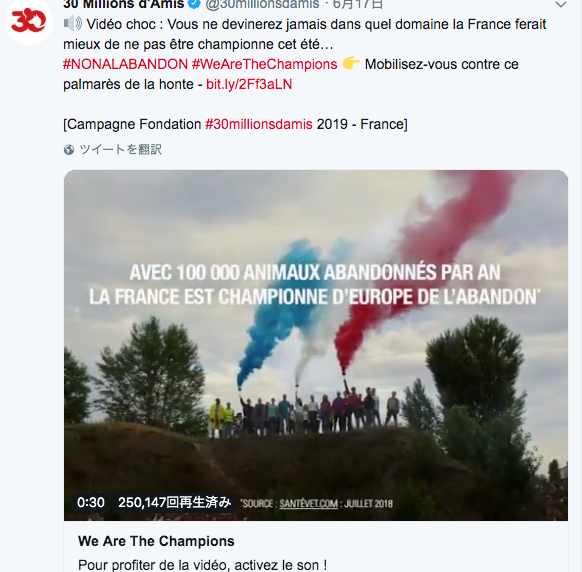Image resolution: width=582 pixels, height=572 pixels.
Task: Play the tricolor smoke video
Action: (x=316, y=345)
